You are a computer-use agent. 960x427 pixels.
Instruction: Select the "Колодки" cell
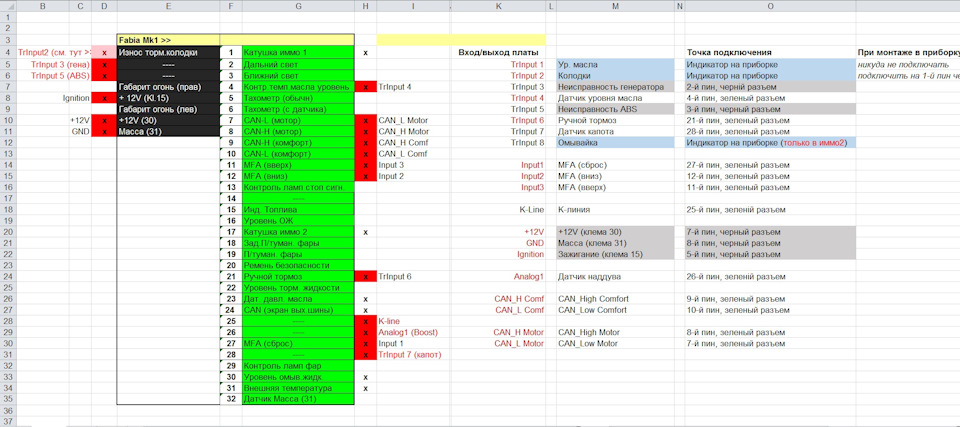615,75
